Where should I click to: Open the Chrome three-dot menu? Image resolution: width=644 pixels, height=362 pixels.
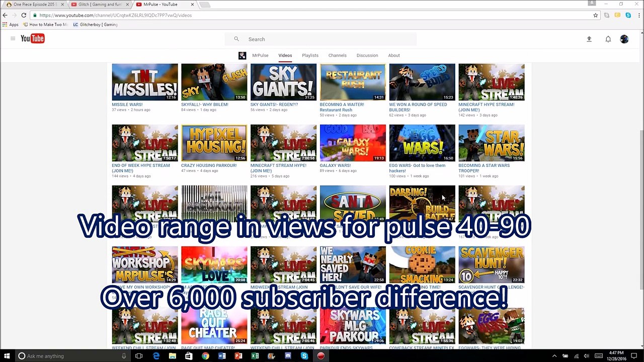tap(638, 15)
